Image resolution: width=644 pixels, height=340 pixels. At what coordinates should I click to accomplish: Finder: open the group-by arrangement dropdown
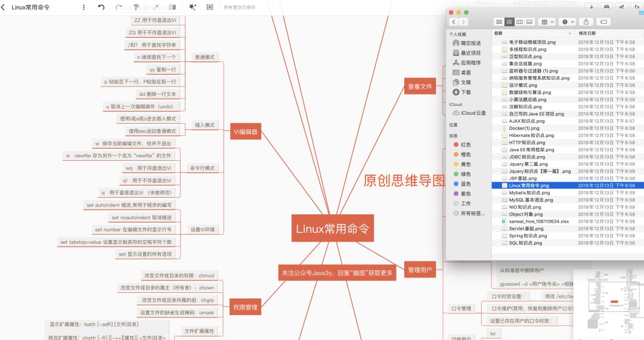click(x=547, y=22)
